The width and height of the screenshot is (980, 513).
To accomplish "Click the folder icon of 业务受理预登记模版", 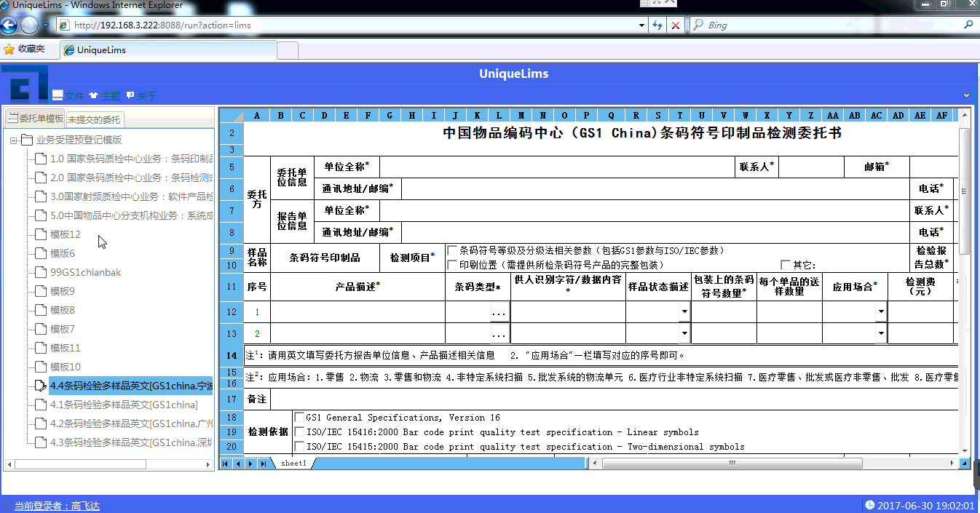I will pos(27,140).
